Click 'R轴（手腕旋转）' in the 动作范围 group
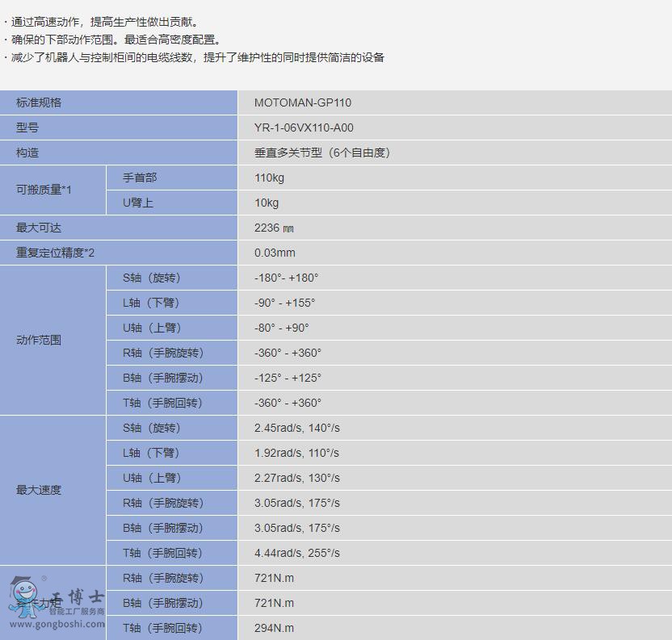 pyautogui.click(x=163, y=353)
